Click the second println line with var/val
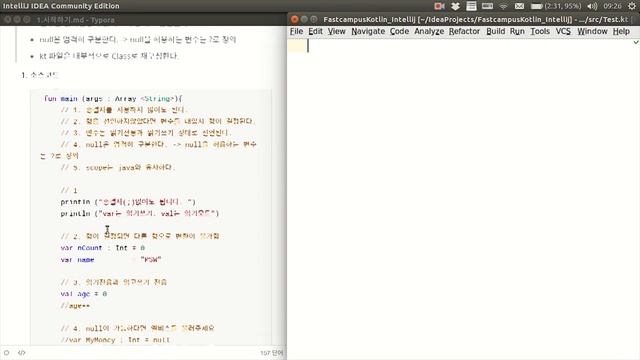The height and width of the screenshot is (360, 640). (x=140, y=213)
